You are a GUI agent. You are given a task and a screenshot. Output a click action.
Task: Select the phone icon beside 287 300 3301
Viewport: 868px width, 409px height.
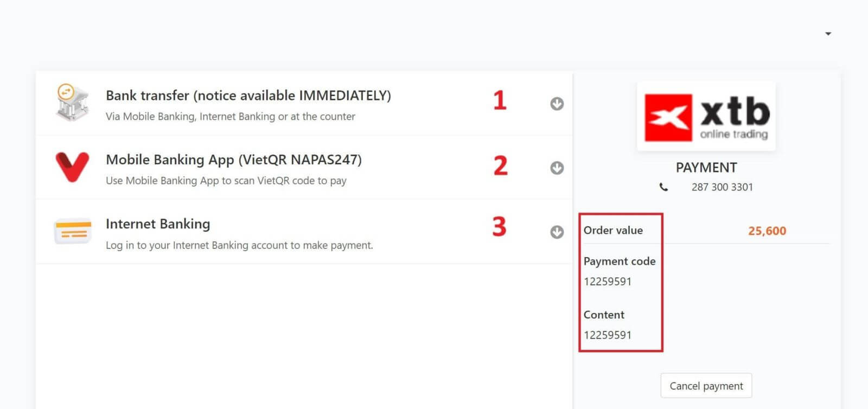point(664,187)
